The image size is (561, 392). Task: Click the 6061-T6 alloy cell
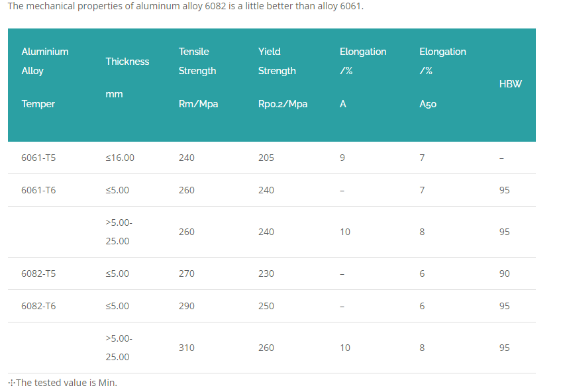pos(38,190)
